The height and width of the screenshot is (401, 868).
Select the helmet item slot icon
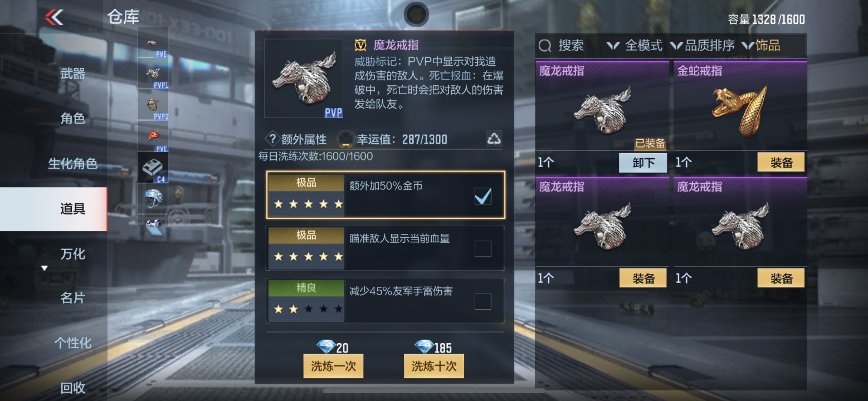click(153, 199)
